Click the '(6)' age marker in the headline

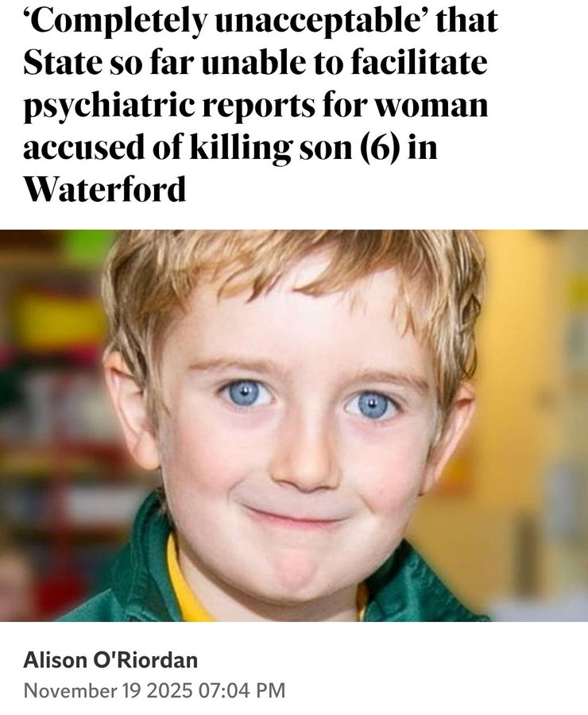point(381,147)
